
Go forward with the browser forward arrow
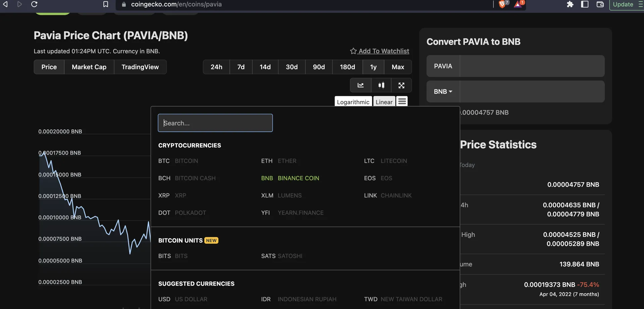pyautogui.click(x=19, y=4)
